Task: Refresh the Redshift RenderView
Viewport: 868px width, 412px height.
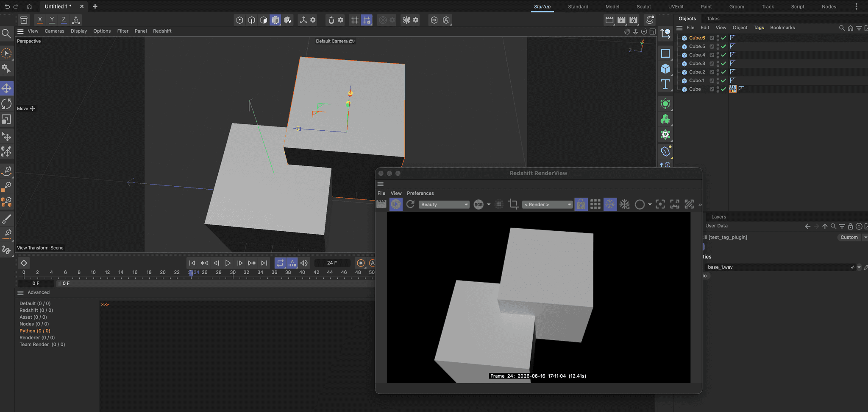Action: pos(410,205)
